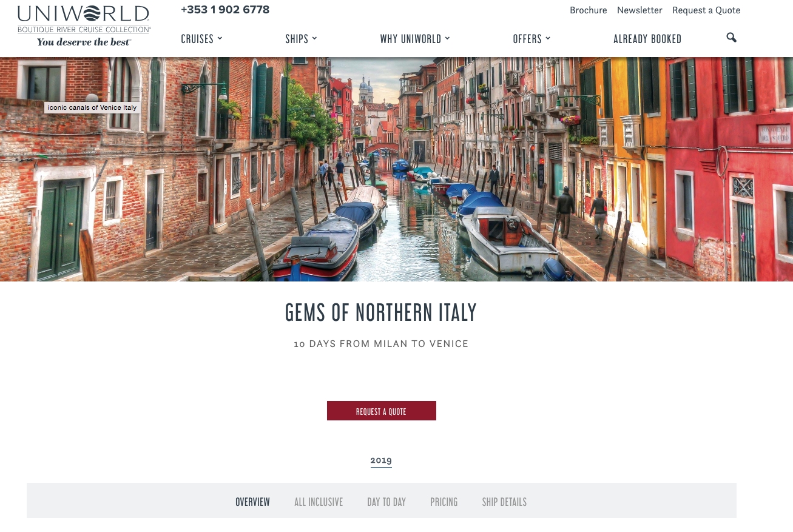Image resolution: width=793 pixels, height=532 pixels.
Task: Expand the Cruises dropdown menu
Action: click(201, 39)
